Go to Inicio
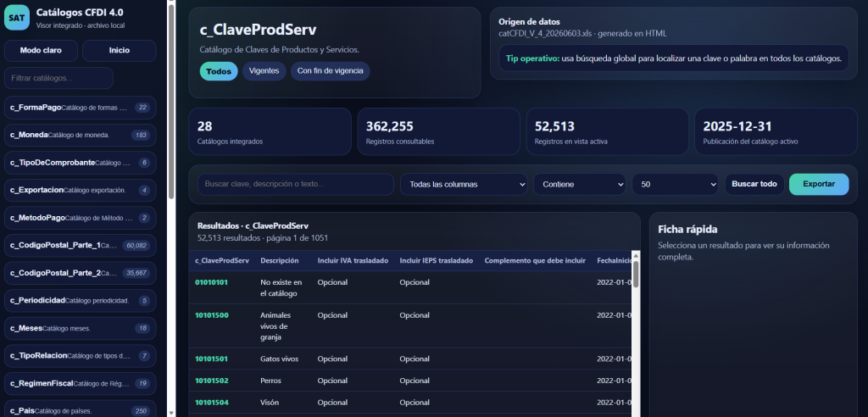 (119, 50)
